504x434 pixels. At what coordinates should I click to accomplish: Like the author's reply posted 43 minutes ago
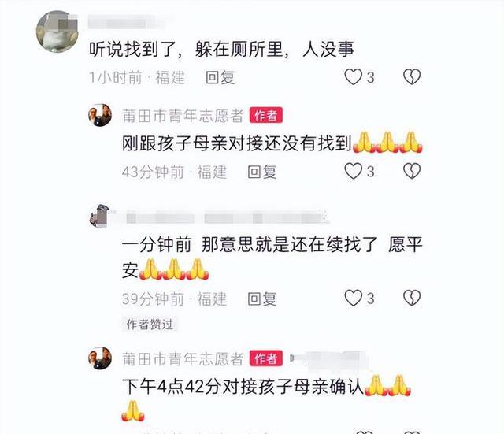[354, 171]
